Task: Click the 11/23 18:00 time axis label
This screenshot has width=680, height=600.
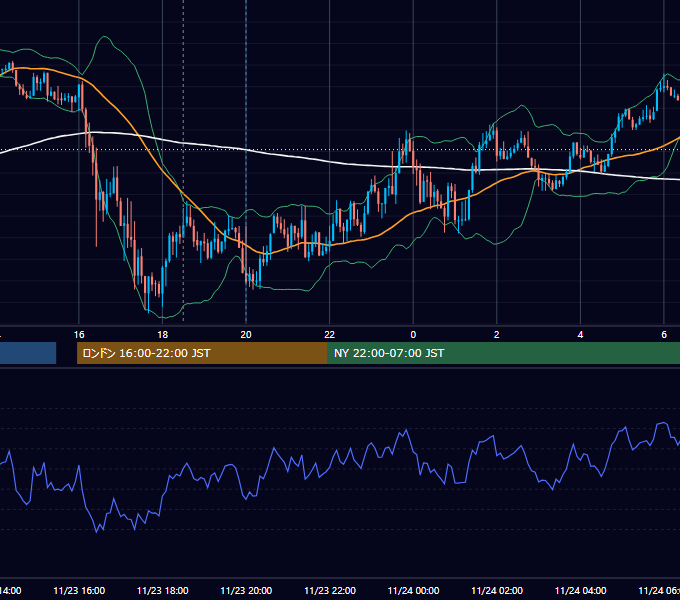Action: point(163,590)
